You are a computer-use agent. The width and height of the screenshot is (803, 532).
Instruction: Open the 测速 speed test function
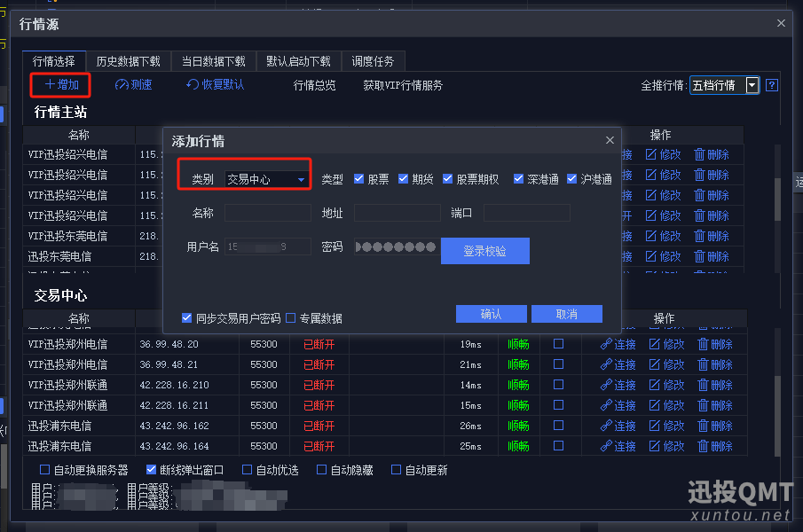pos(134,85)
